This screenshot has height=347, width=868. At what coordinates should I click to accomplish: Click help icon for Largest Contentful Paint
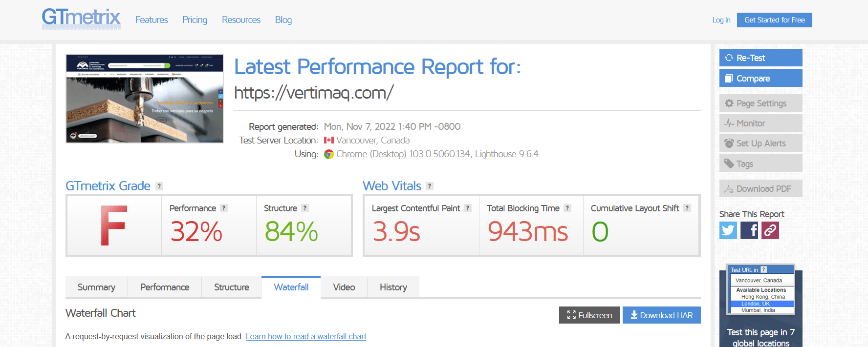(468, 208)
